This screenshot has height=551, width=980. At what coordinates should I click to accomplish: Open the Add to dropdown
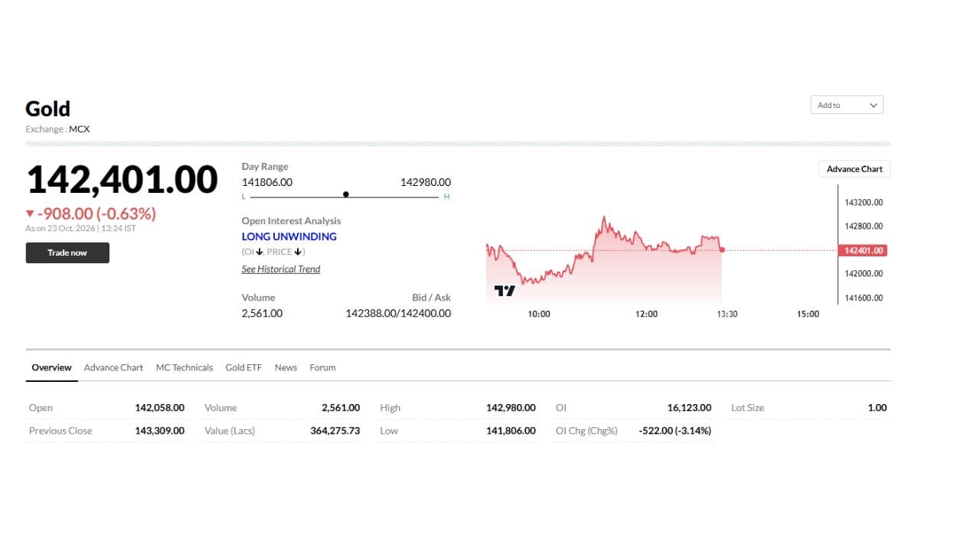847,105
